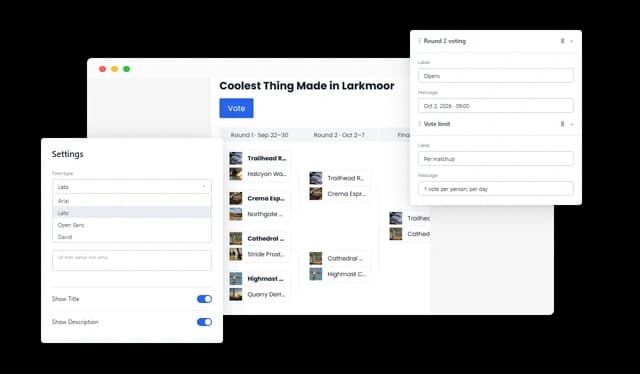
Task: Click the Vote limit section title
Action: coord(437,124)
